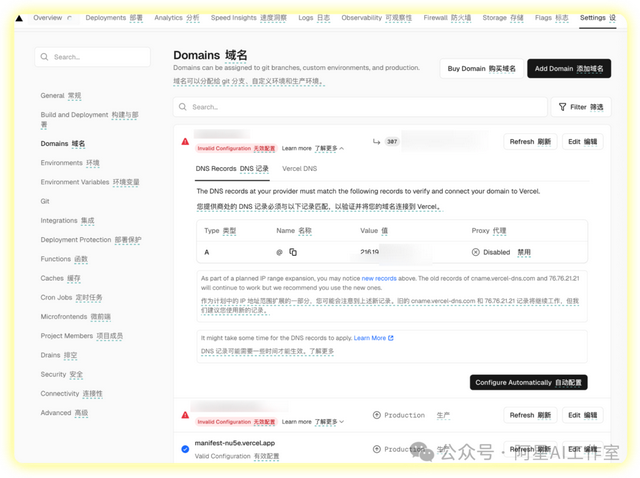Refresh the first invalid domain

[530, 142]
